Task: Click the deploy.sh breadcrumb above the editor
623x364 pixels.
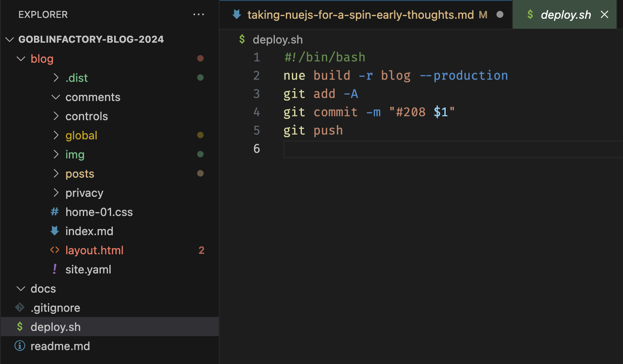Action: coord(278,40)
